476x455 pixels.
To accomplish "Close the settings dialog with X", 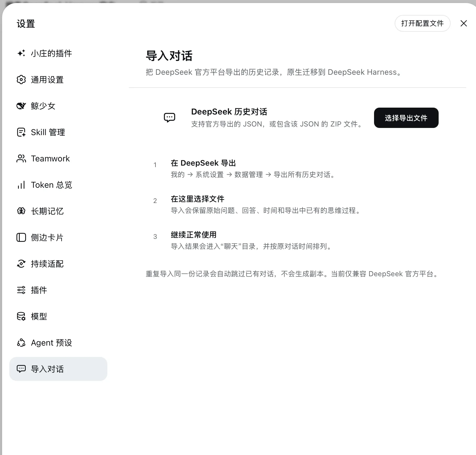I will tap(464, 23).
